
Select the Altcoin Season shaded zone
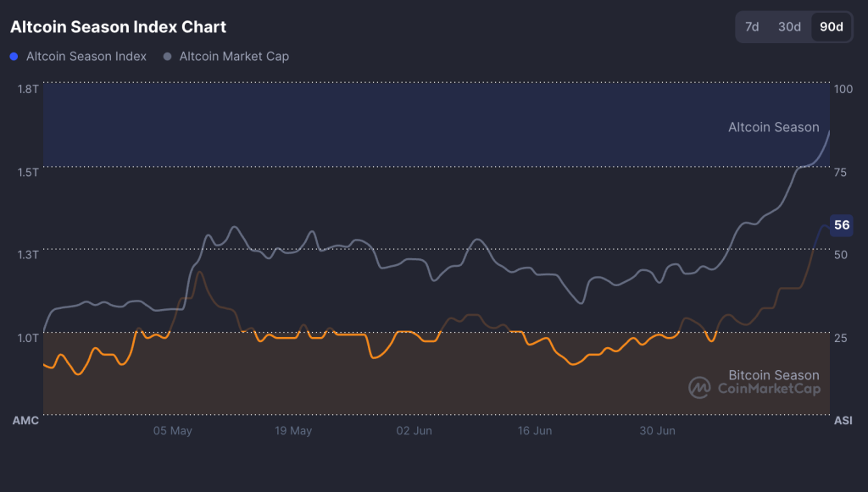click(424, 123)
